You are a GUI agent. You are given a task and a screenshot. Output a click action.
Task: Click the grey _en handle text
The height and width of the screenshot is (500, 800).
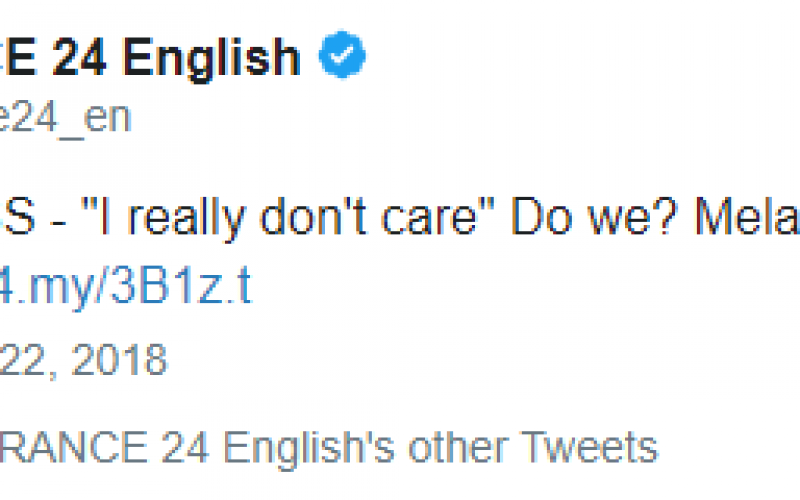click(100, 118)
